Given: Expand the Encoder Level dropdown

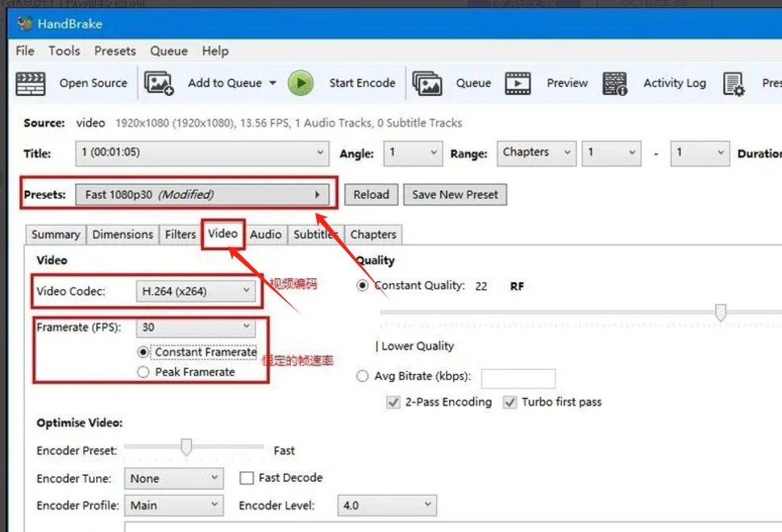Looking at the screenshot, I should click(387, 506).
